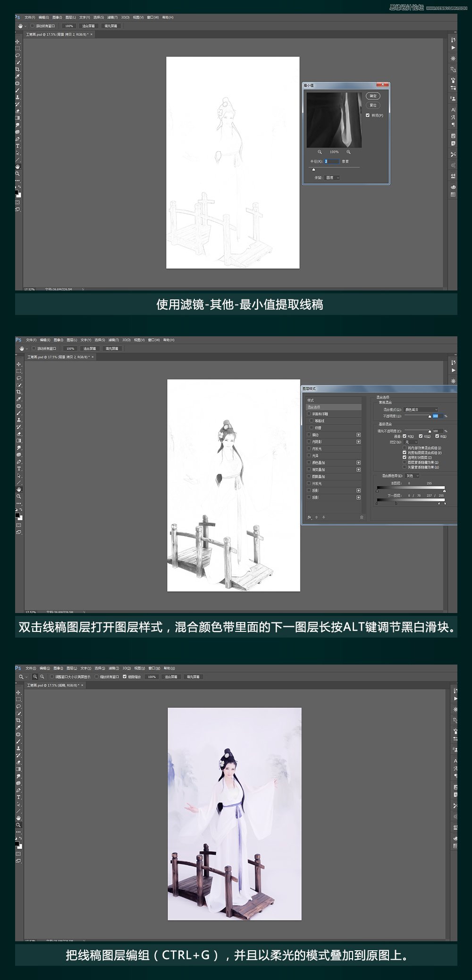Screen dimensions: 472x980
Task: Click the 半径 slider handle in the 最小值 dialog
Action: pos(314,169)
